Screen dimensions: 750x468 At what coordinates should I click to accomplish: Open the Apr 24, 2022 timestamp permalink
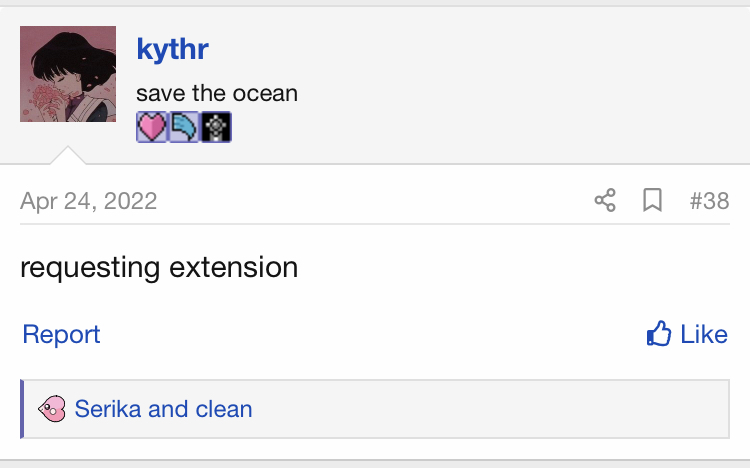click(x=88, y=201)
